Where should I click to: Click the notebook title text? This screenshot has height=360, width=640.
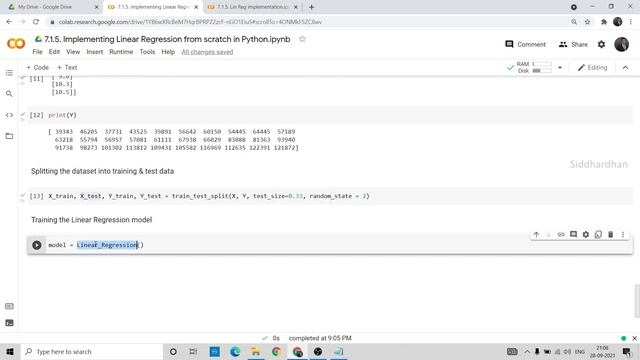(x=167, y=39)
